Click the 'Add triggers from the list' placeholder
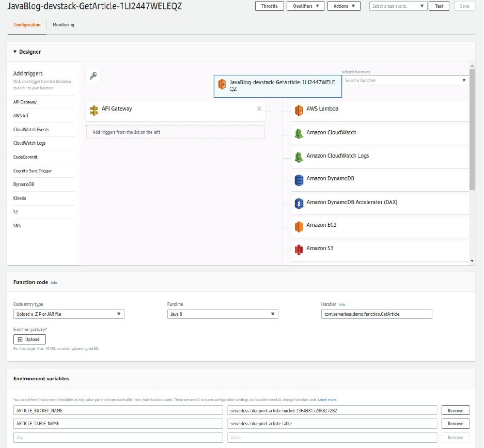Image resolution: width=484 pixels, height=448 pixels. coord(175,132)
